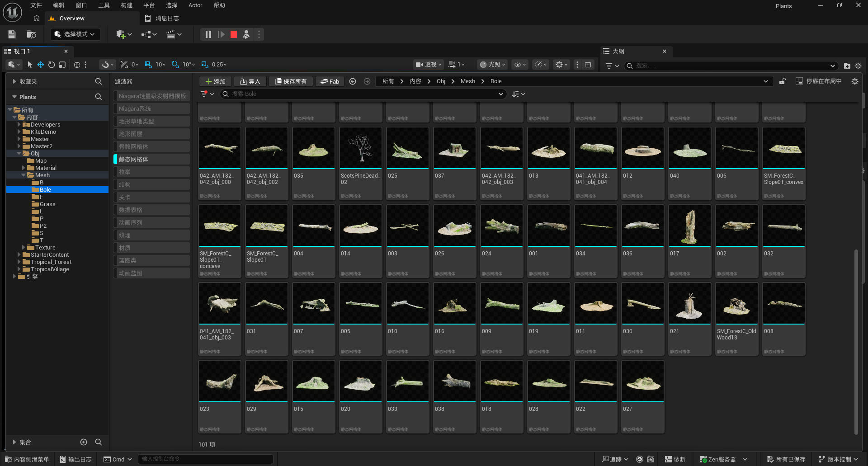Pause the simulation

[208, 34]
